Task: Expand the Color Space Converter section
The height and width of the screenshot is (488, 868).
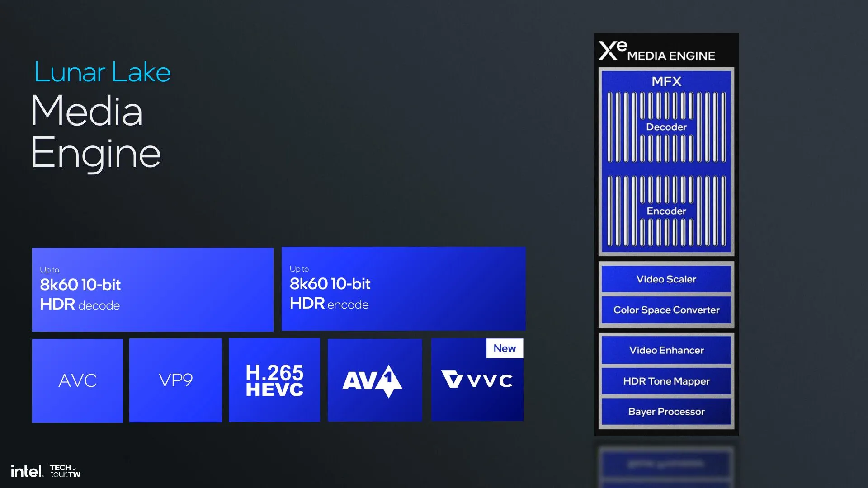Action: (666, 310)
